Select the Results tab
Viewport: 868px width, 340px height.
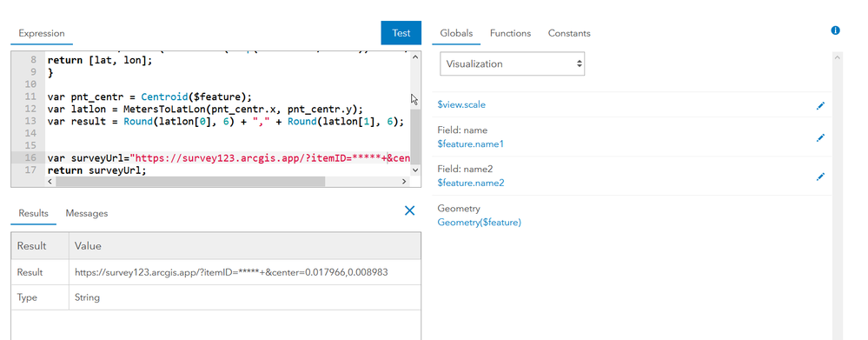33,213
